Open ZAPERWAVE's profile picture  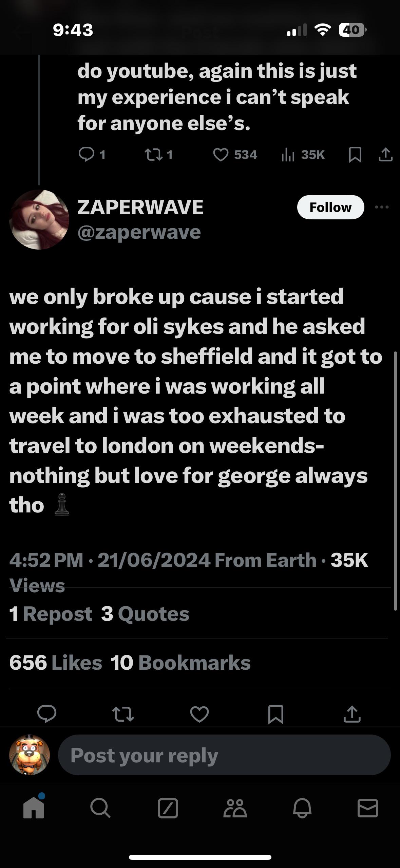click(39, 219)
